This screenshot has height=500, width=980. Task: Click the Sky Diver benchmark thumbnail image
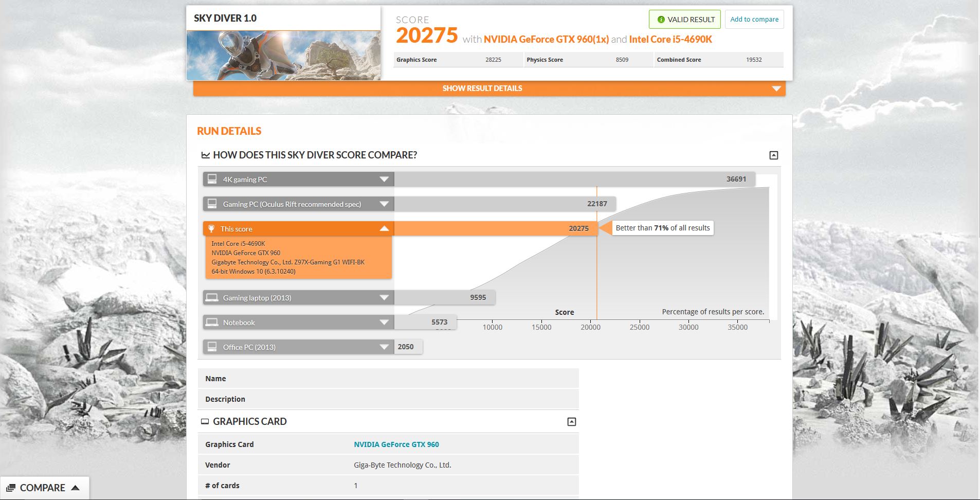(283, 56)
